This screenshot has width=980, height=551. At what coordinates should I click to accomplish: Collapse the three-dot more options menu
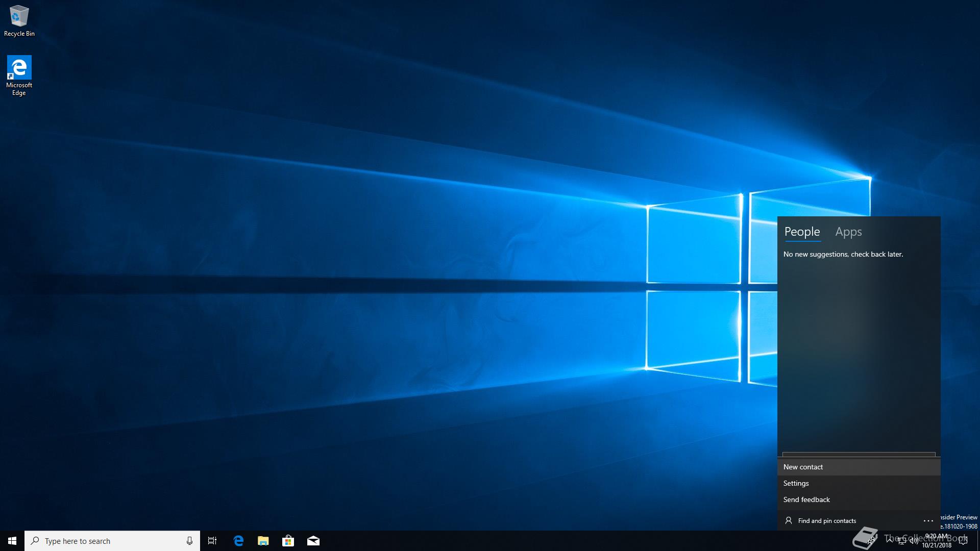click(x=928, y=521)
